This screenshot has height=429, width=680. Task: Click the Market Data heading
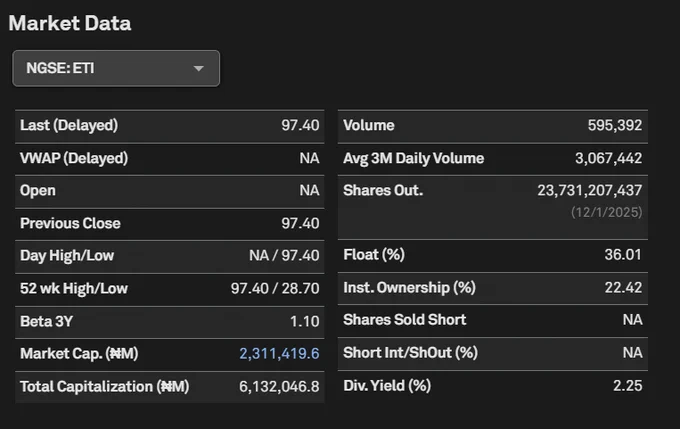70,23
